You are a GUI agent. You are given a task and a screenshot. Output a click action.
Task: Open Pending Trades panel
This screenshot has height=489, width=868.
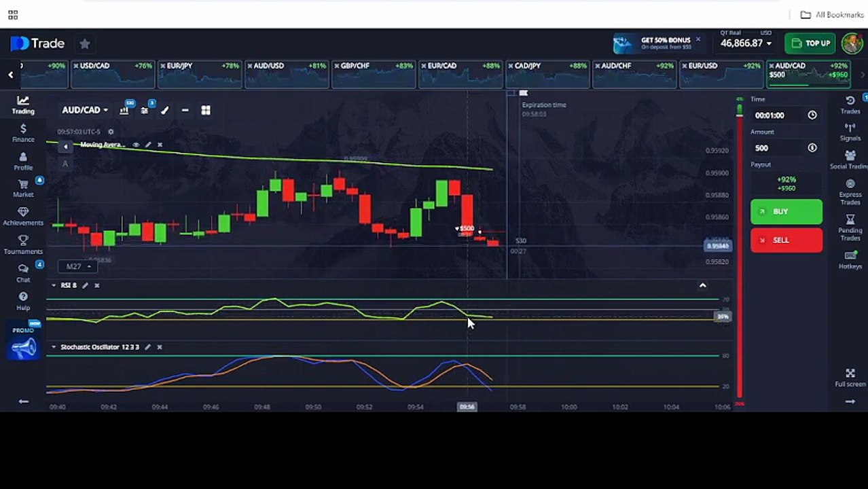tap(850, 228)
